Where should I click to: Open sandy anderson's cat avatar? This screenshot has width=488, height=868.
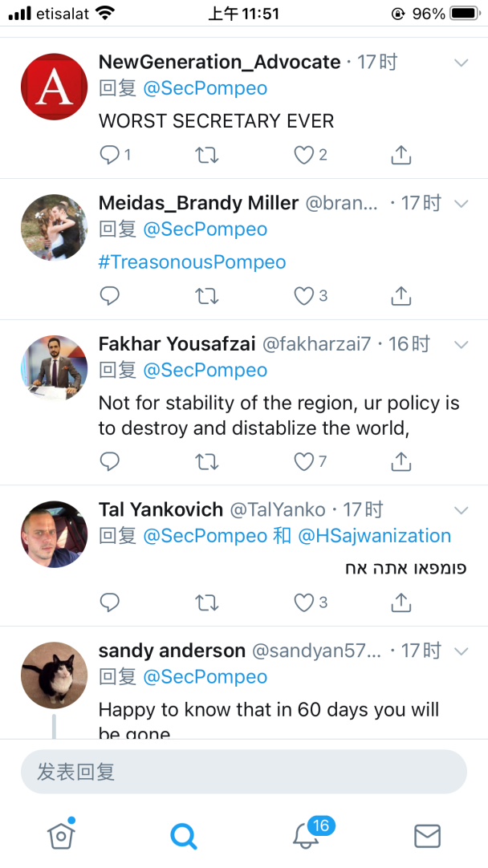[x=54, y=675]
